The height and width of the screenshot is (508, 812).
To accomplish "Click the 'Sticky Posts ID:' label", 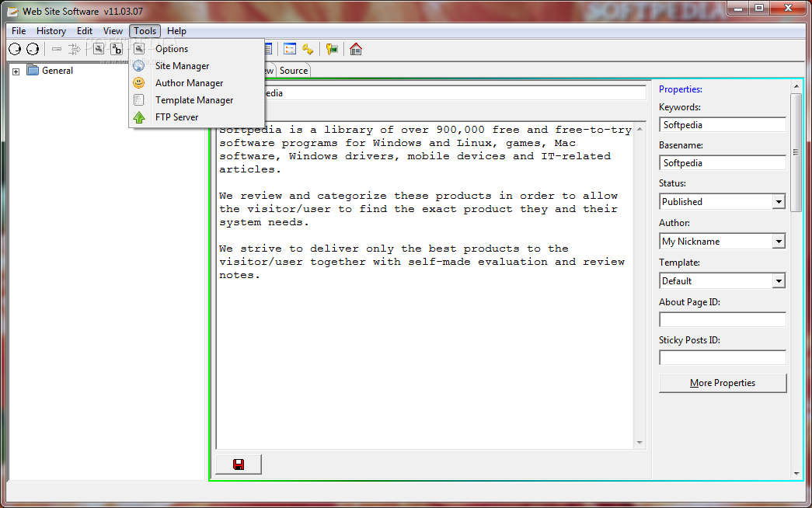I will pyautogui.click(x=689, y=340).
